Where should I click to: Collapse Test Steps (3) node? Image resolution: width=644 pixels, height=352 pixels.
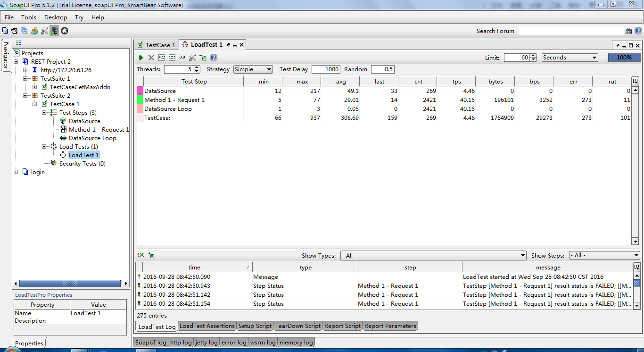(44, 112)
